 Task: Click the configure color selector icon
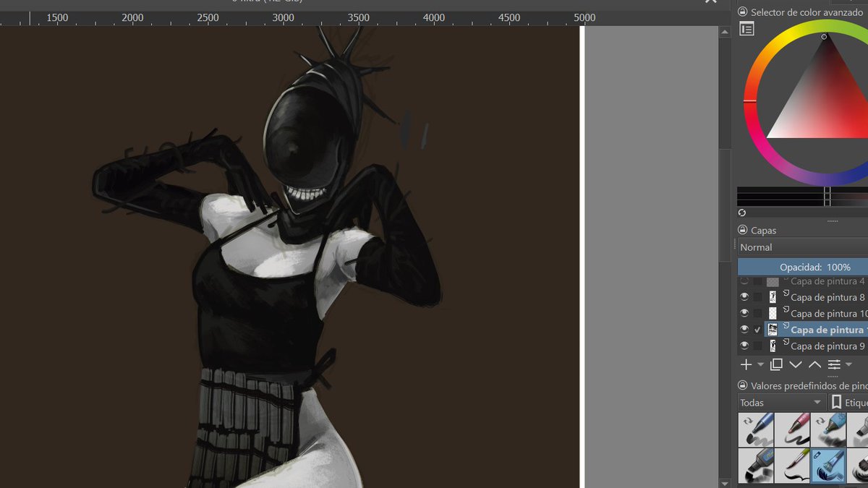click(x=745, y=28)
